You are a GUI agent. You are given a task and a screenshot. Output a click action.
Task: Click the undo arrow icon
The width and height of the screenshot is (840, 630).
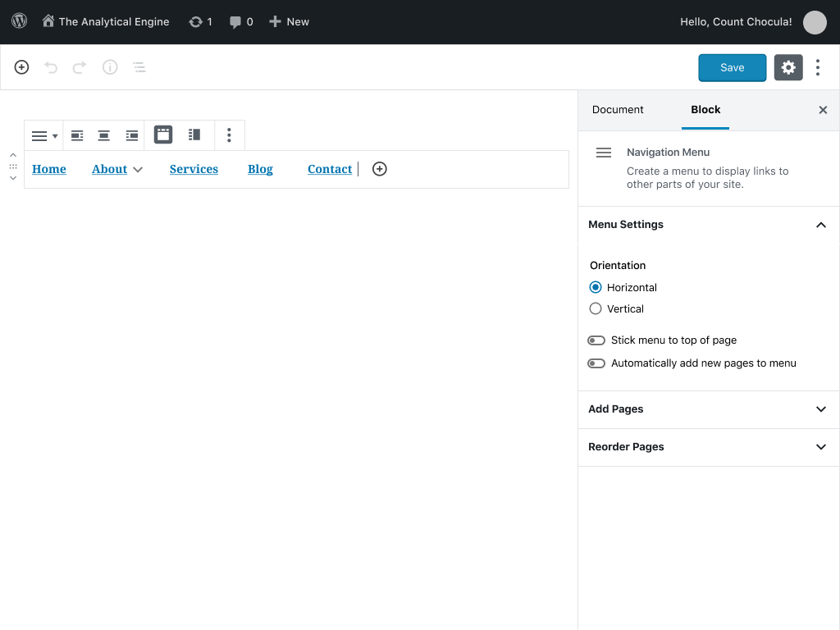[x=51, y=67]
